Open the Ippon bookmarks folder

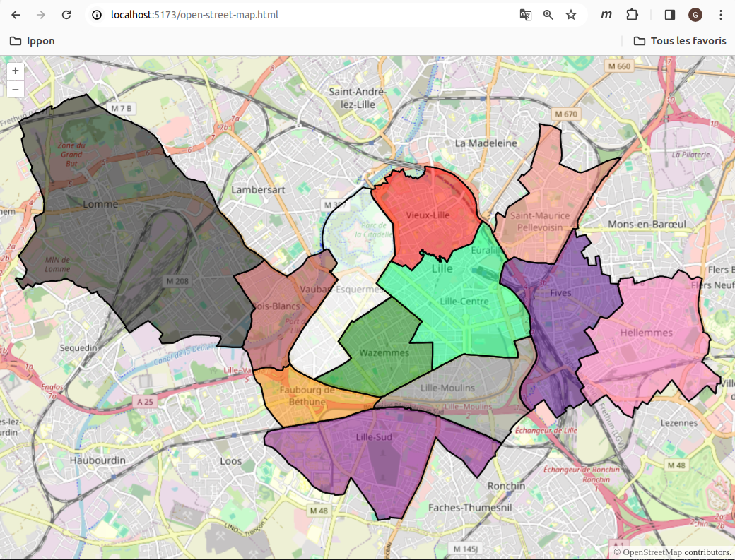coord(33,41)
